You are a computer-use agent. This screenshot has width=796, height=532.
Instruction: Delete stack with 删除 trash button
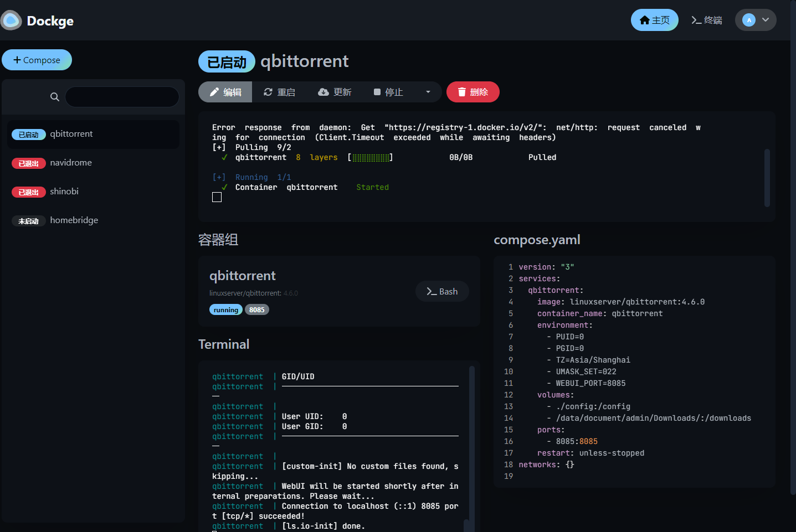(x=473, y=92)
